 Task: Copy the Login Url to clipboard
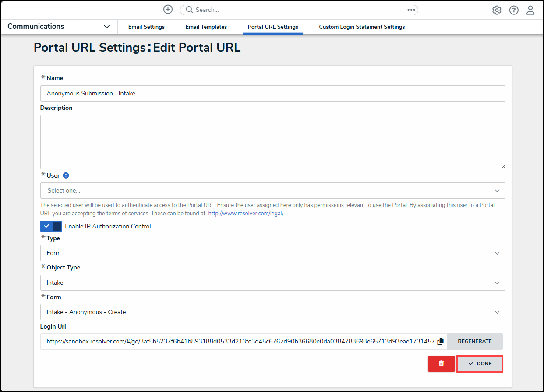click(x=441, y=341)
